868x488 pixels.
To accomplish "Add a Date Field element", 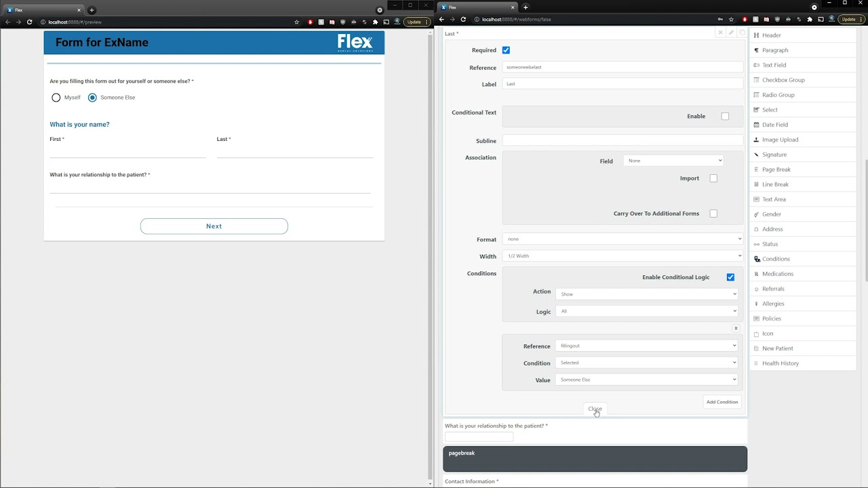I will click(804, 125).
